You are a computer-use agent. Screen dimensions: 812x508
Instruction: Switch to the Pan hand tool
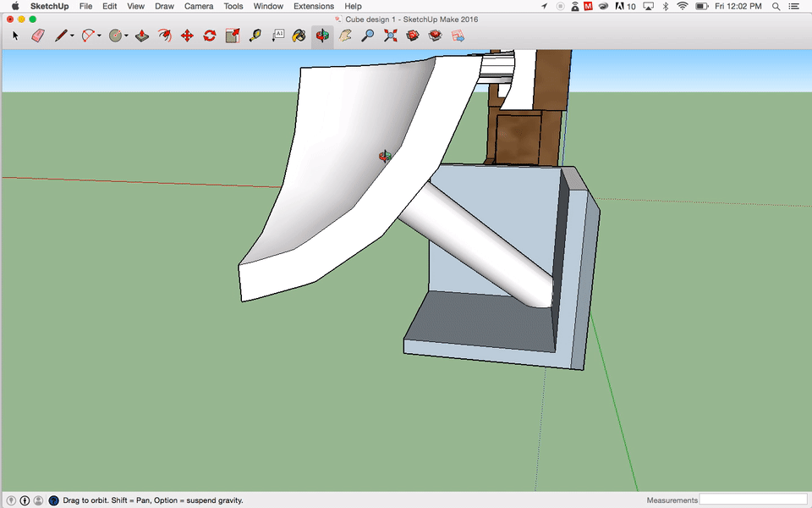[345, 36]
